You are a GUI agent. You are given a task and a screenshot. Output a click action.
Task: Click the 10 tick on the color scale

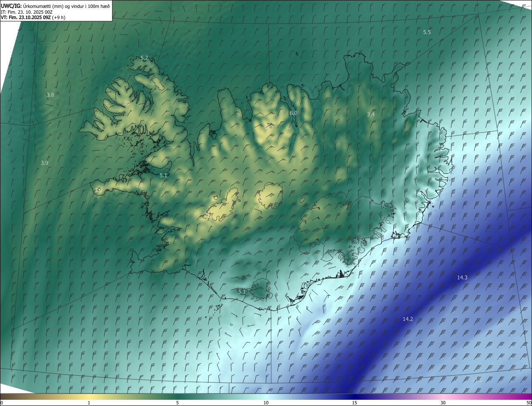(x=266, y=403)
